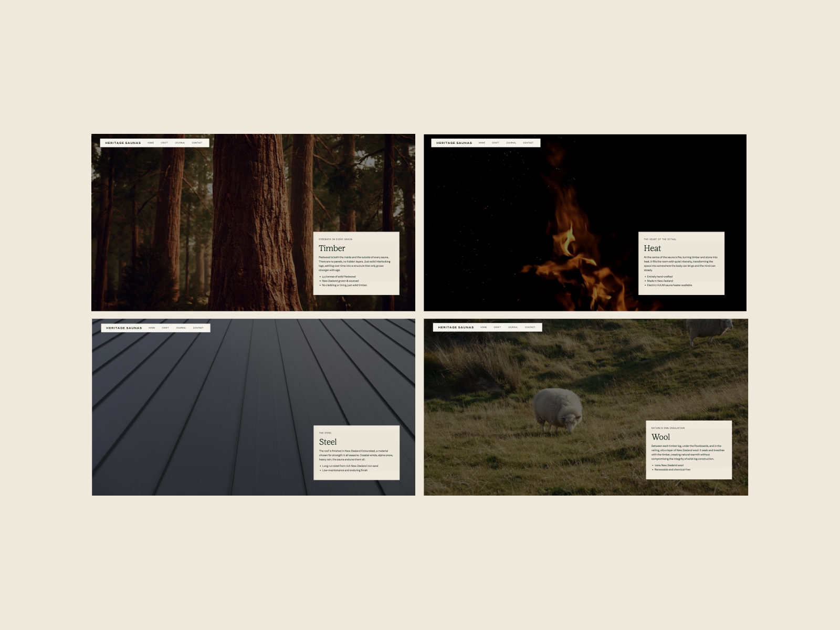840x630 pixels.
Task: Click bullet 'Entirely hand-crafted'
Action: coord(659,277)
